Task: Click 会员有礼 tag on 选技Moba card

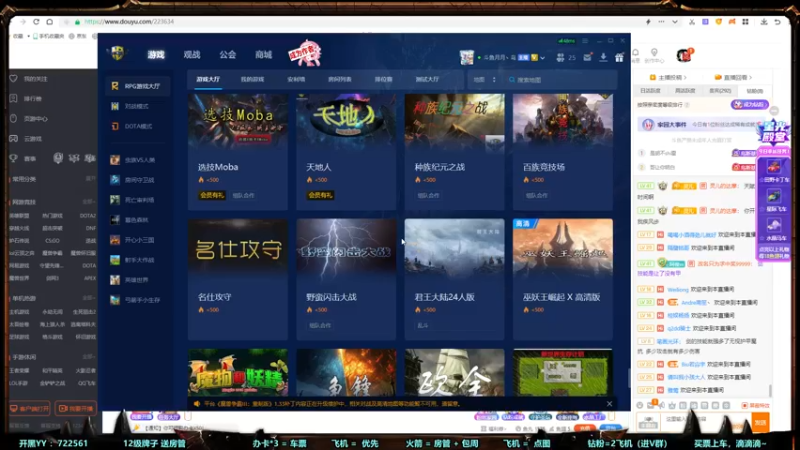Action: click(212, 195)
